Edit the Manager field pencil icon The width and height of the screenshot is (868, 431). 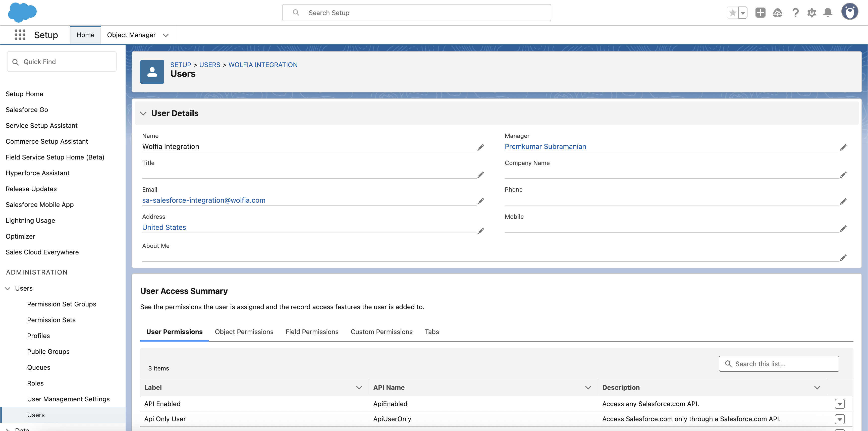tap(844, 147)
